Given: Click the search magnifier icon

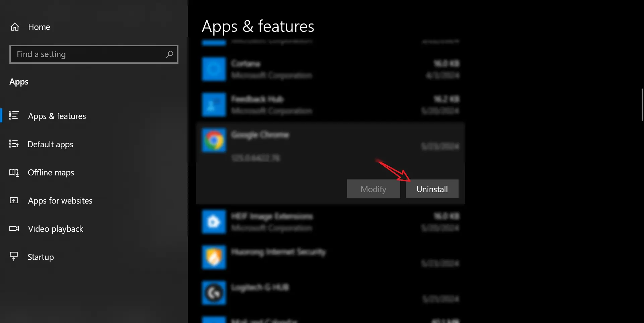Looking at the screenshot, I should point(169,54).
